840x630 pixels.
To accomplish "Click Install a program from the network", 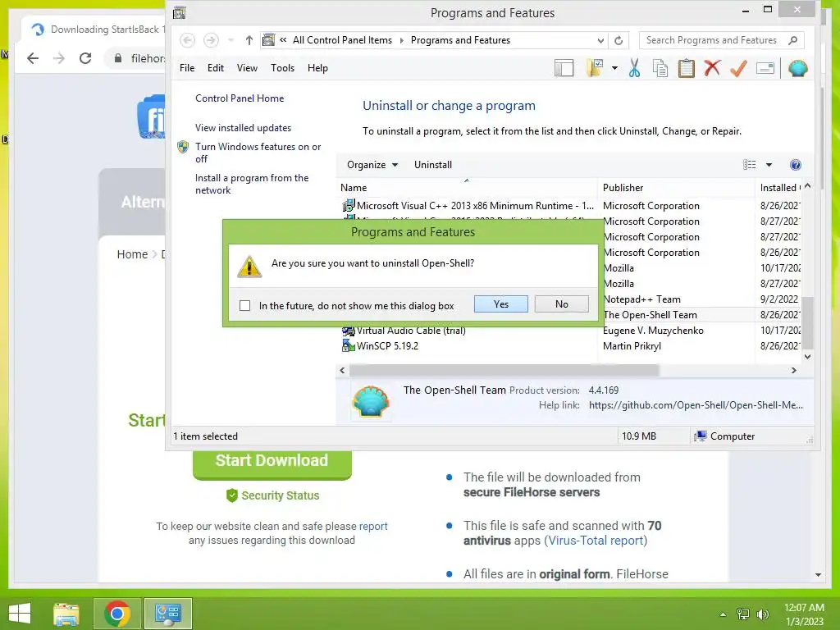I will point(252,184).
